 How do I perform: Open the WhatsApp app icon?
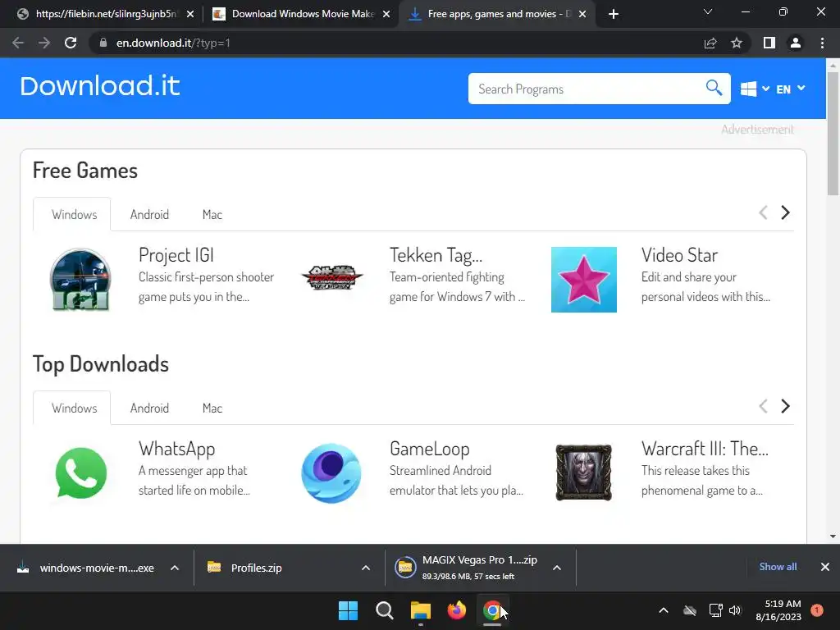click(81, 473)
